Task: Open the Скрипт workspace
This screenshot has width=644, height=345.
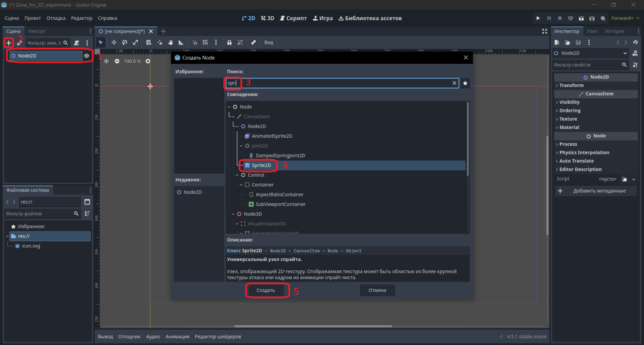Action: click(293, 18)
